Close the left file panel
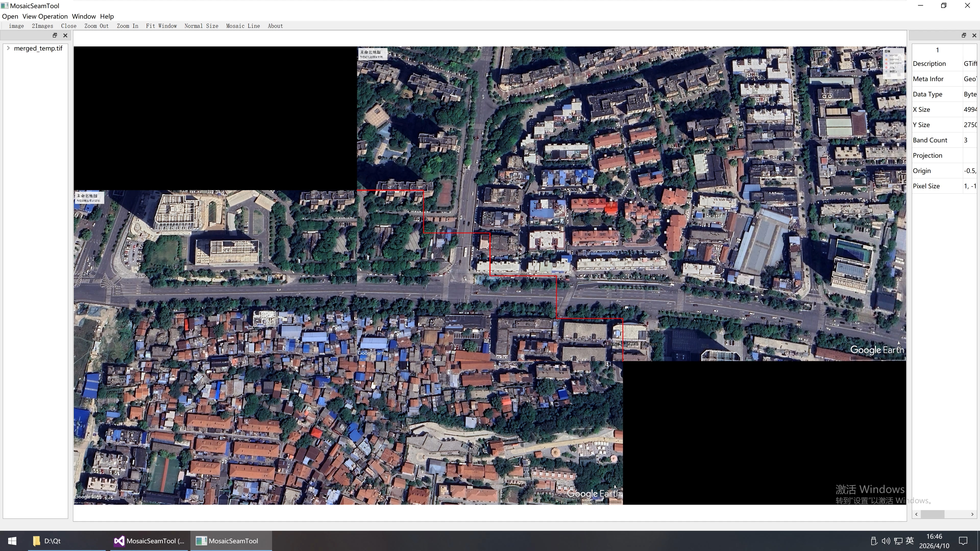980x551 pixels. pos(65,35)
